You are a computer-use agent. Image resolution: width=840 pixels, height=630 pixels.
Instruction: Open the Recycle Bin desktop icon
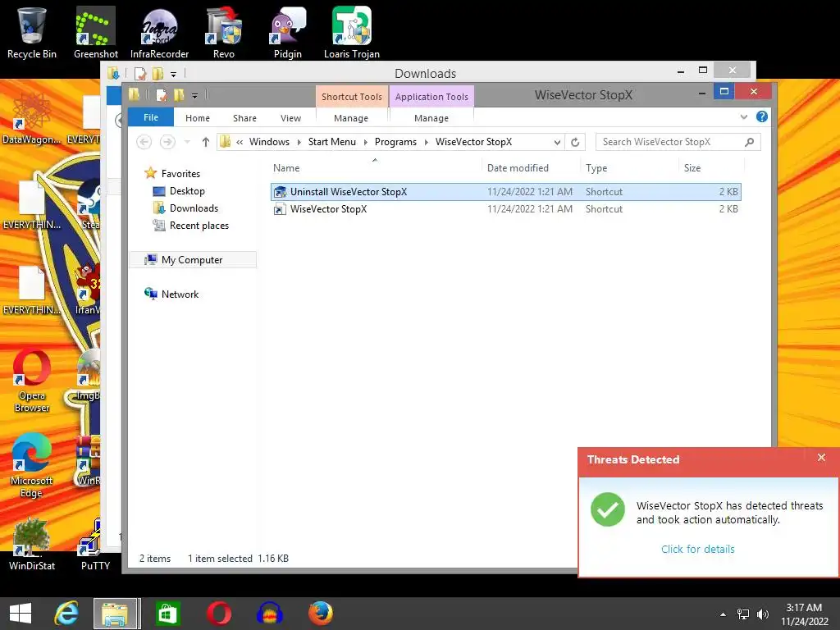[x=32, y=32]
